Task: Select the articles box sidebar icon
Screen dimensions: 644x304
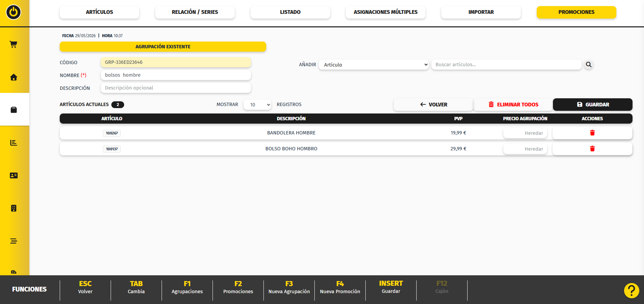Action: 13,110
